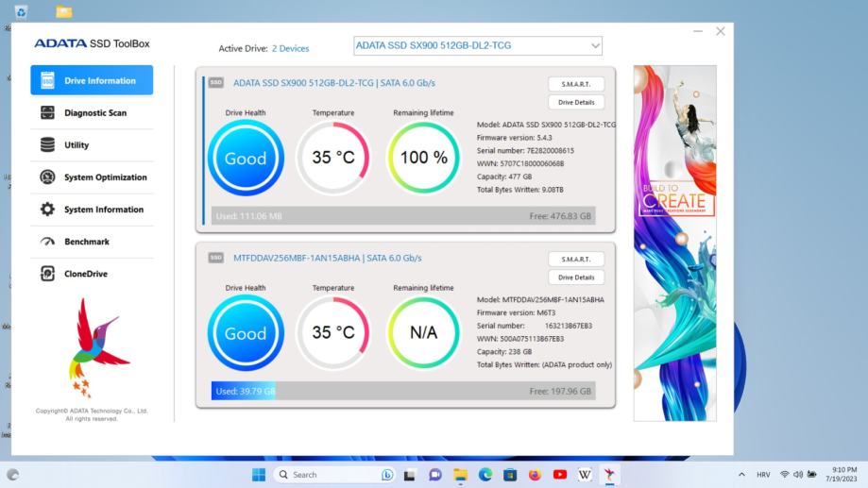Click the Diagnostic Scan icon
868x488 pixels.
tap(47, 113)
